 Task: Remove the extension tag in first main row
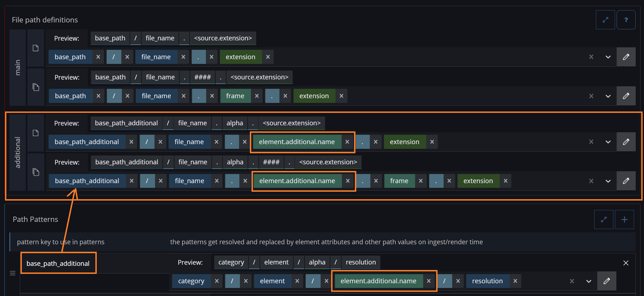(x=268, y=57)
